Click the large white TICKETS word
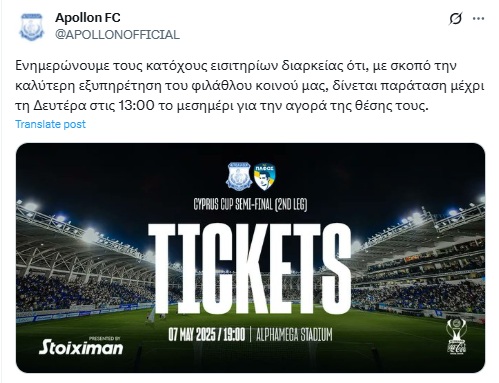This screenshot has height=383, width=499. (x=250, y=270)
